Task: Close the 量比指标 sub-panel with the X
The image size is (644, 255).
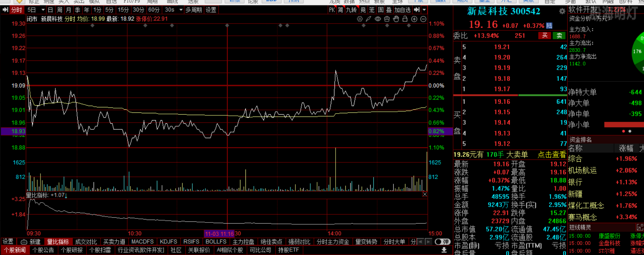Action: coord(425,195)
